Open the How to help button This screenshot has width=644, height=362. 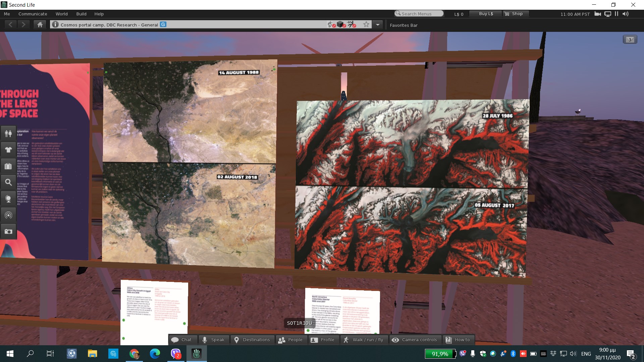click(459, 340)
